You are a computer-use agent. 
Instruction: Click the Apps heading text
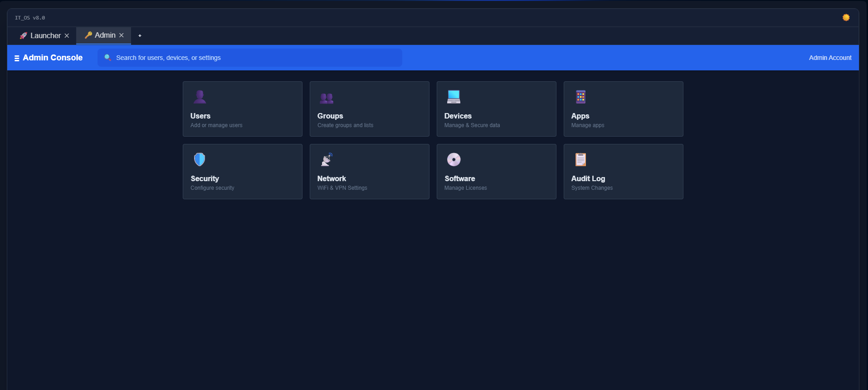pos(580,116)
